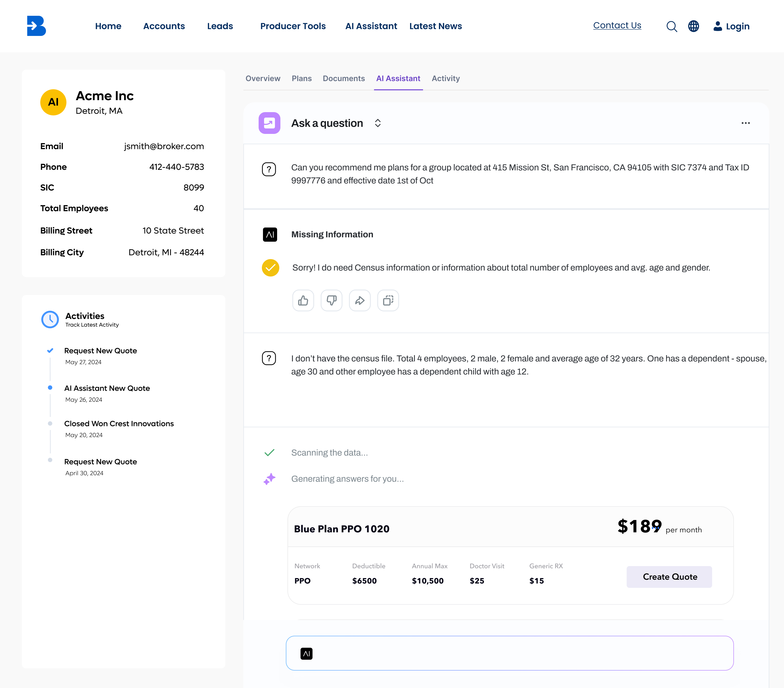Click the $6500 Deductible value

(x=365, y=580)
